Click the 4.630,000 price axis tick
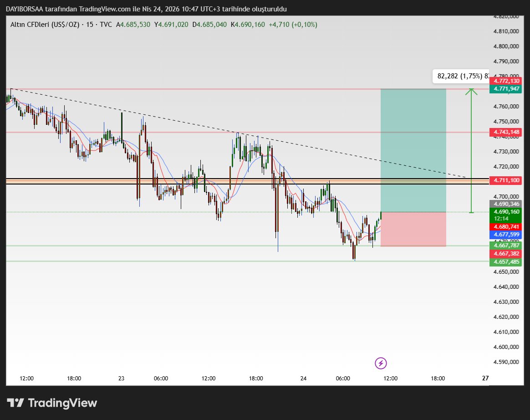 click(x=506, y=302)
